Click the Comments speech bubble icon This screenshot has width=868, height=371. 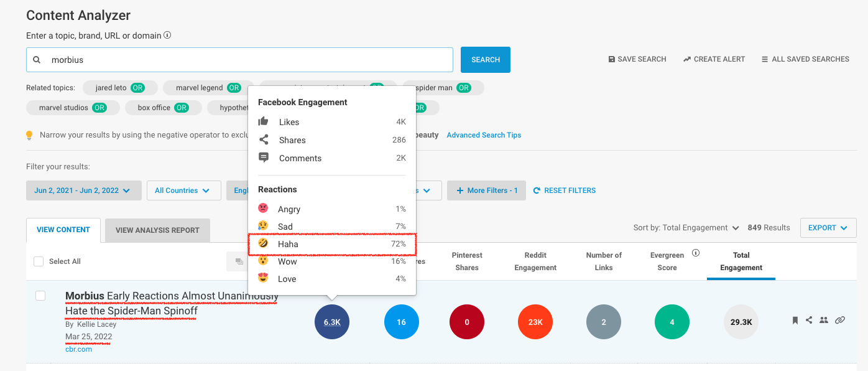click(x=264, y=157)
